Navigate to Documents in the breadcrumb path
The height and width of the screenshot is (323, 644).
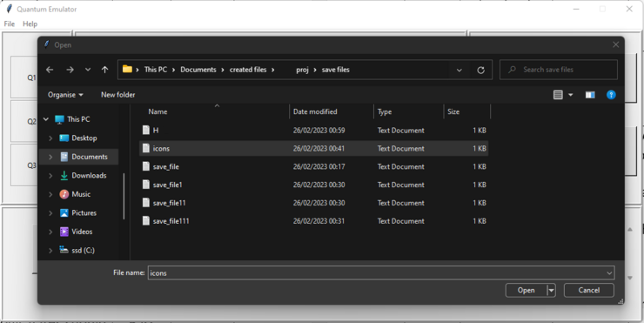point(198,70)
